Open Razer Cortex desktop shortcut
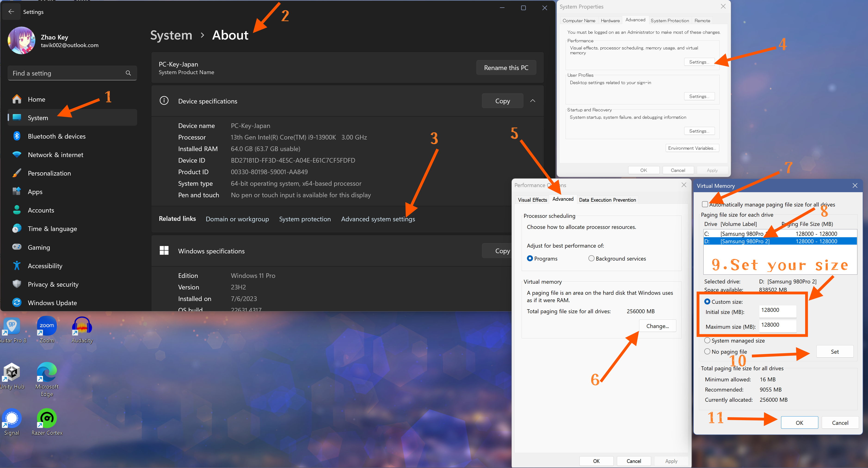868x468 pixels. click(x=47, y=422)
